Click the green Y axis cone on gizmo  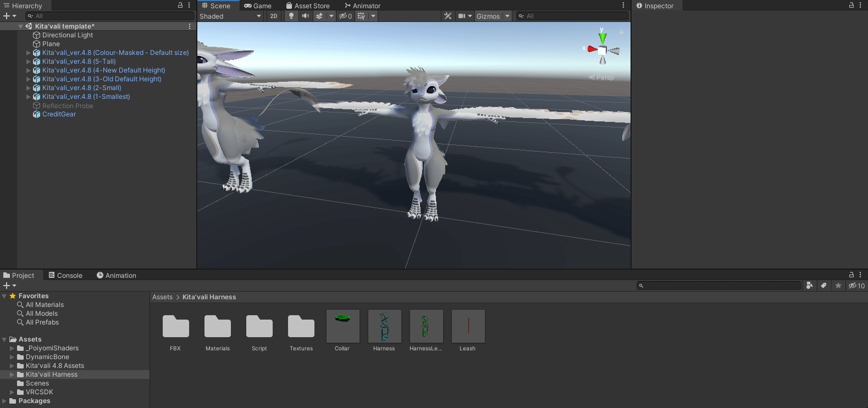[602, 39]
